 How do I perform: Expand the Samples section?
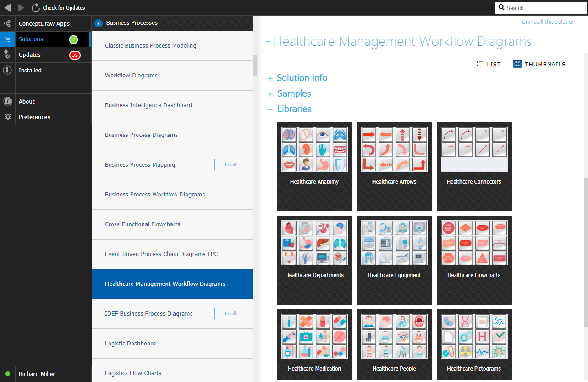click(270, 94)
